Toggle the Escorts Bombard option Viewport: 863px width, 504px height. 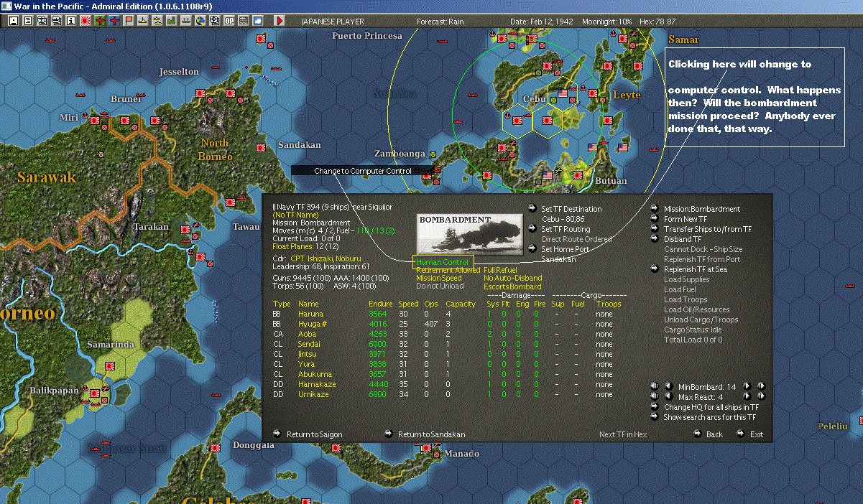pyautogui.click(x=512, y=286)
